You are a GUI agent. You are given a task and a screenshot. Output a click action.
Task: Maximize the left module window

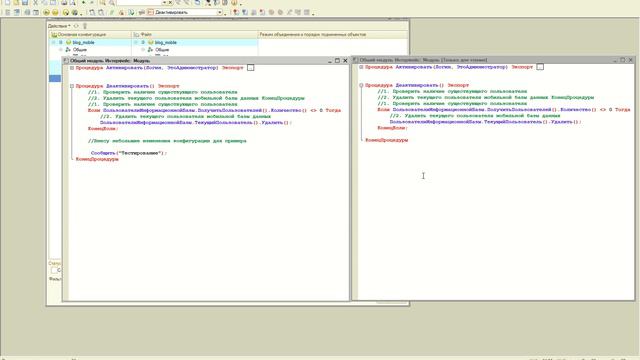[x=337, y=60]
